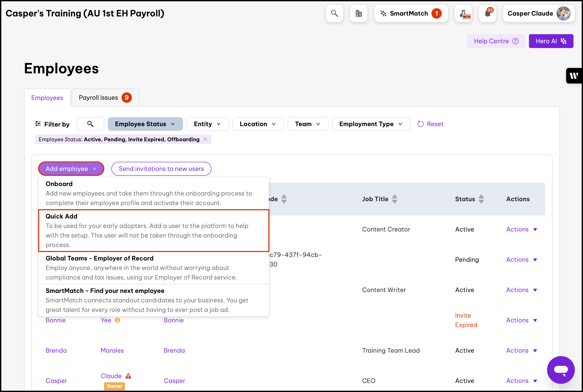Open Casper Claude profile avatar menu
Viewport: 583px width, 392px height.
563,13
